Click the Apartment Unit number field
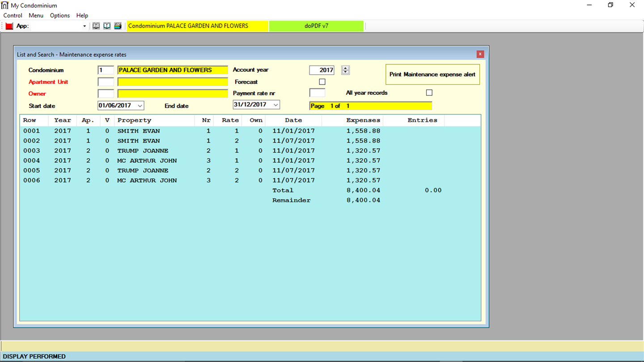 [106, 82]
